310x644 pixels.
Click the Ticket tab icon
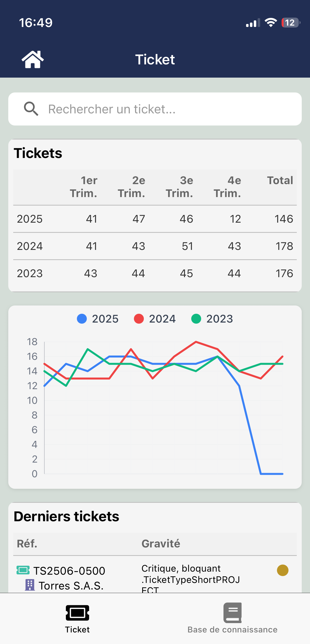(77, 613)
